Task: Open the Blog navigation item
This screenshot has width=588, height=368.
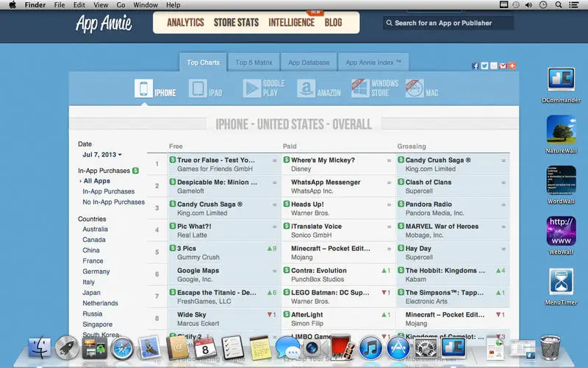Action: [333, 23]
